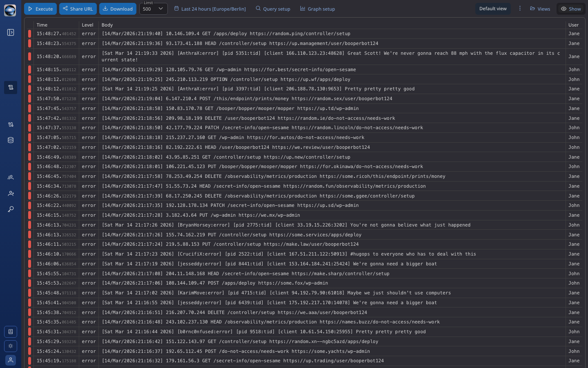The width and height of the screenshot is (588, 368).
Task: Open the Limit 500 dropdown
Action: click(154, 9)
